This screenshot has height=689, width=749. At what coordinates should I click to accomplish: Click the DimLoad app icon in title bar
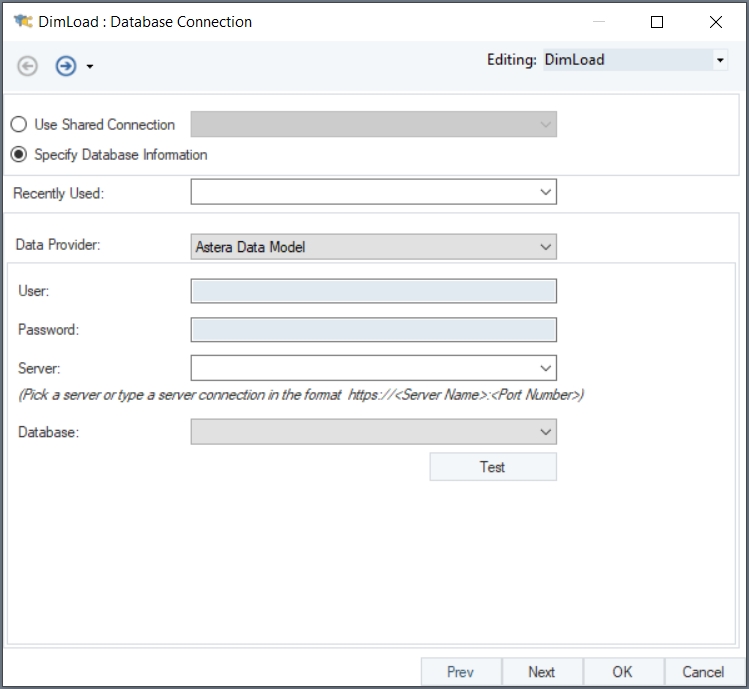point(22,21)
